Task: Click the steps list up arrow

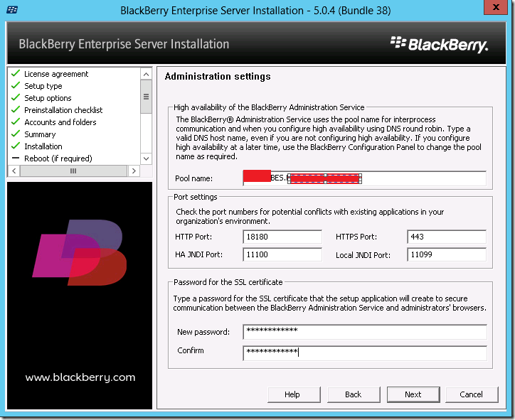Action: coord(146,74)
